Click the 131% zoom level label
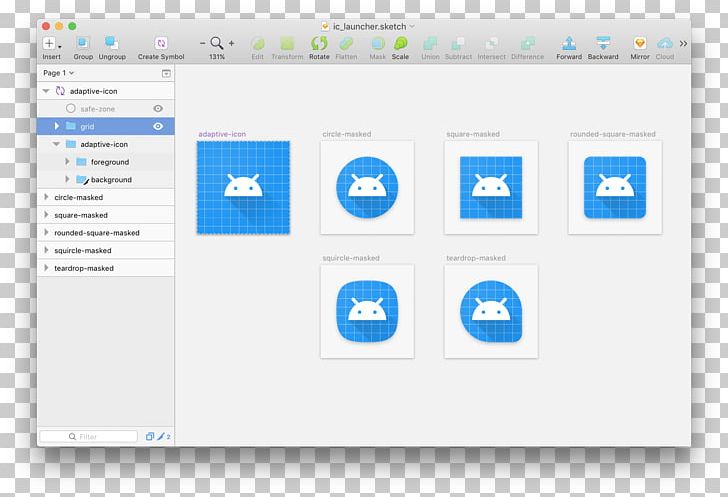Image resolution: width=728 pixels, height=497 pixels. coord(217,57)
